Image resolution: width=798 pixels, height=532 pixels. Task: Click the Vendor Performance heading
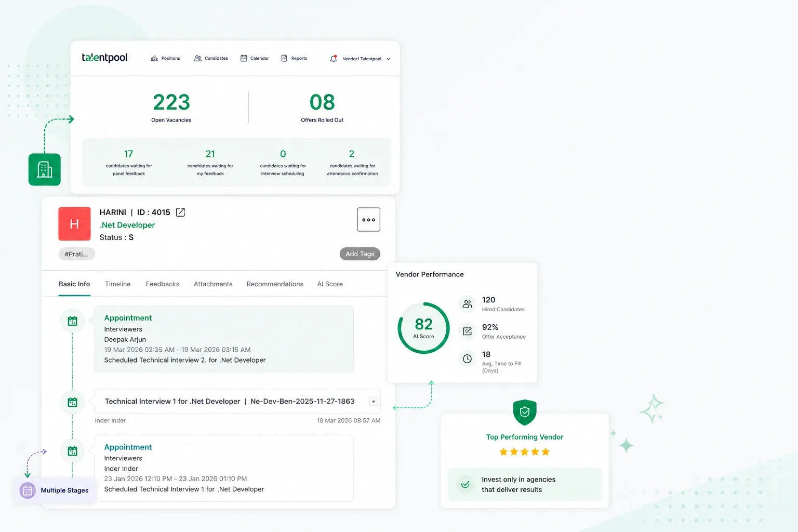click(430, 274)
